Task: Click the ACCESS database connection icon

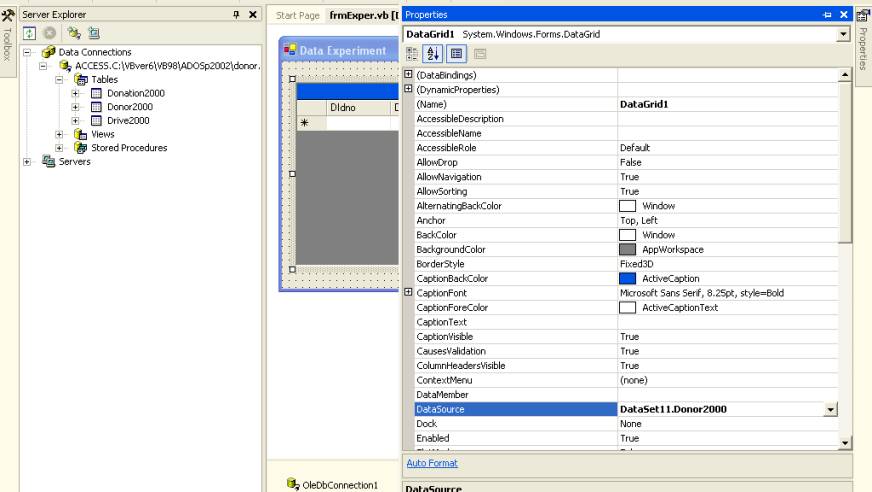Action: (65, 66)
